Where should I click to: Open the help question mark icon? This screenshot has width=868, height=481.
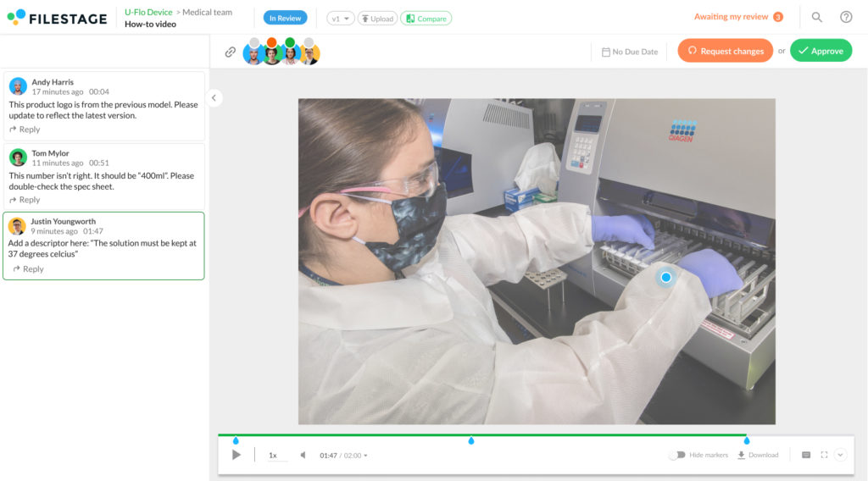(x=846, y=17)
